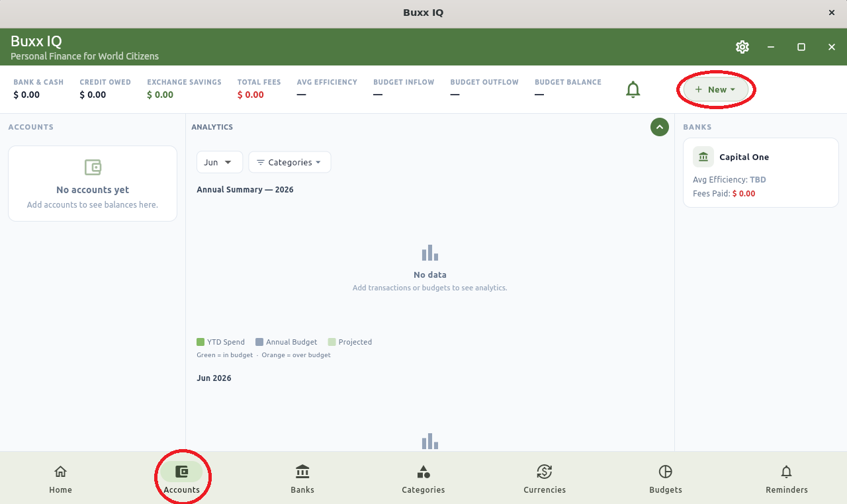This screenshot has height=504, width=847.
Task: Click the Budget Balance summary stat
Action: [x=568, y=89]
